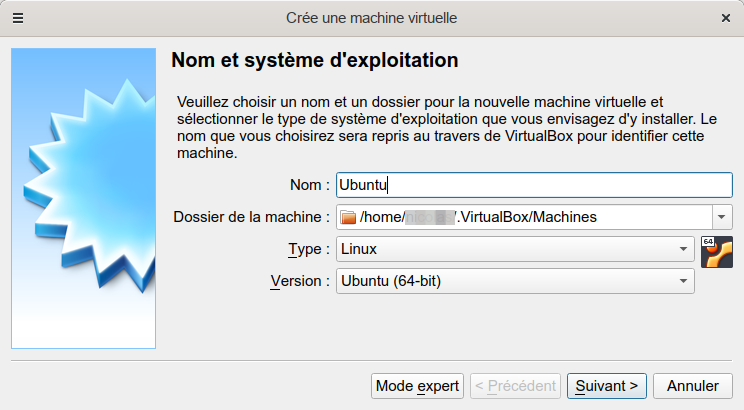Switch to Mode expert
Viewport: 744px width, 410px height.
click(417, 385)
